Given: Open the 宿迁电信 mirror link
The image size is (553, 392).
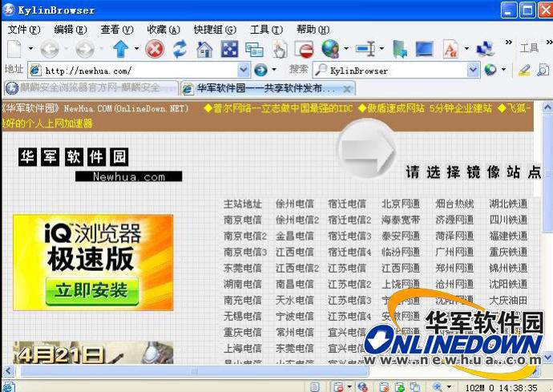Looking at the screenshot, I should (x=347, y=204).
